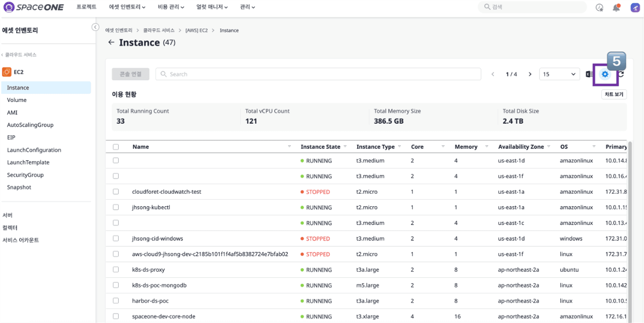This screenshot has height=323, width=644.
Task: Open the notifications bell
Action: pyautogui.click(x=616, y=7)
